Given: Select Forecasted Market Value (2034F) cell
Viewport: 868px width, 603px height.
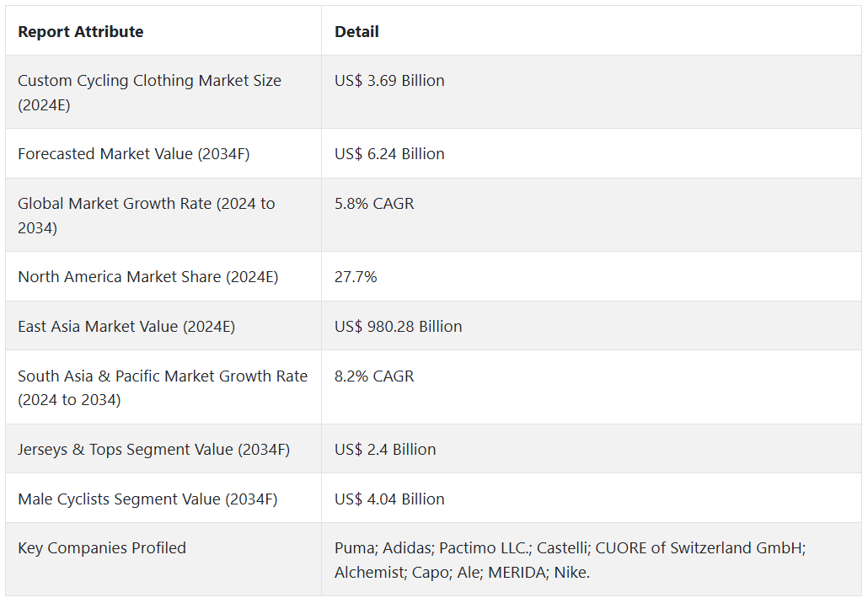Looking at the screenshot, I should point(133,154).
